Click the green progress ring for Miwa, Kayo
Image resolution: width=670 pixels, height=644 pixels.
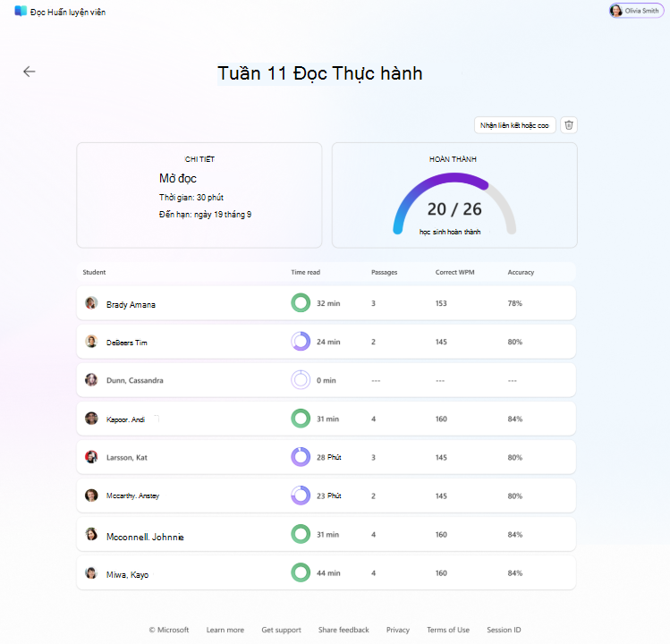[x=301, y=572]
